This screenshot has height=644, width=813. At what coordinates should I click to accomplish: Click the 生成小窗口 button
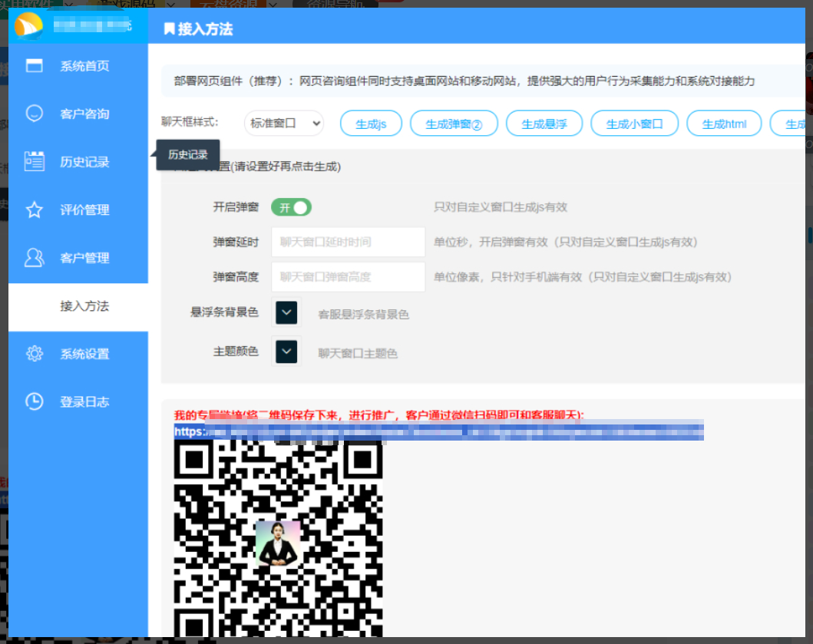point(634,124)
